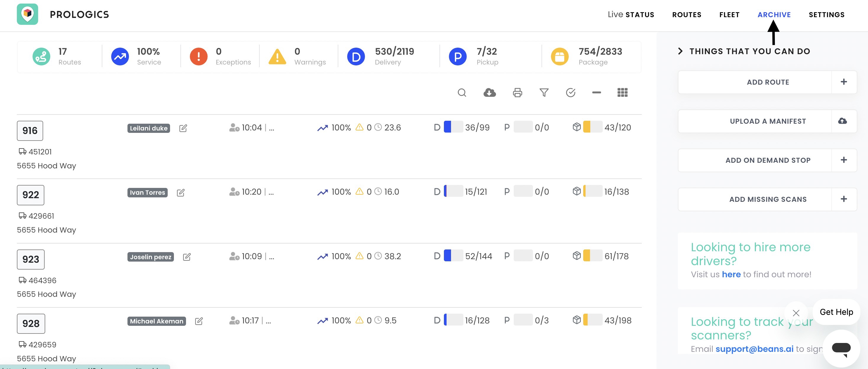
Task: Edit driver Leilani duke pencil icon
Action: 183,128
